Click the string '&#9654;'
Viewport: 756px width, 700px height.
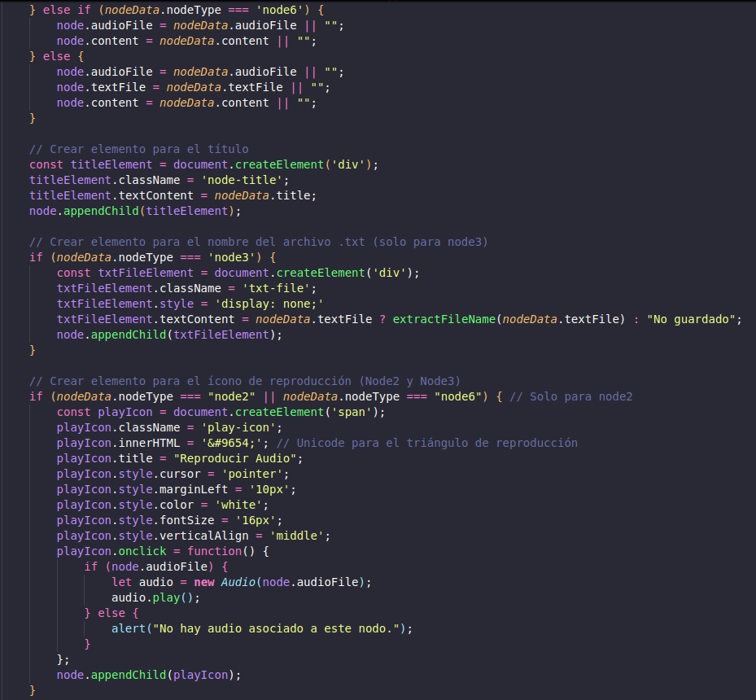tap(231, 443)
